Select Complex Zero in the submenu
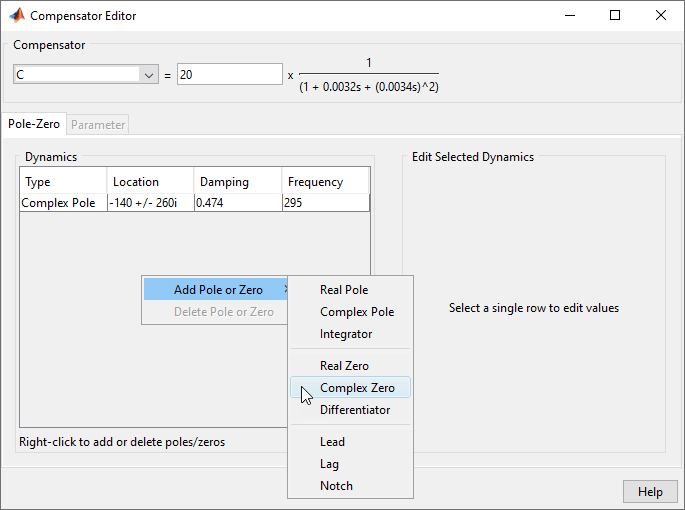 357,388
